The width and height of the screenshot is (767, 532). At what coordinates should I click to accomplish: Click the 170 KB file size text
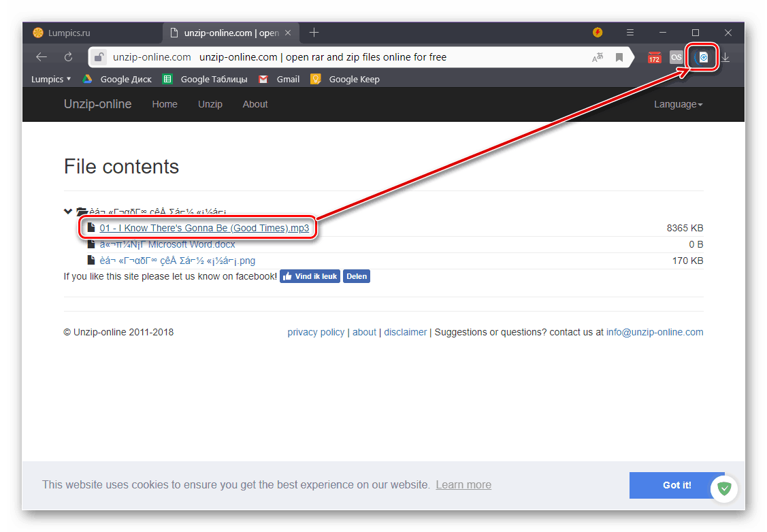coord(688,261)
